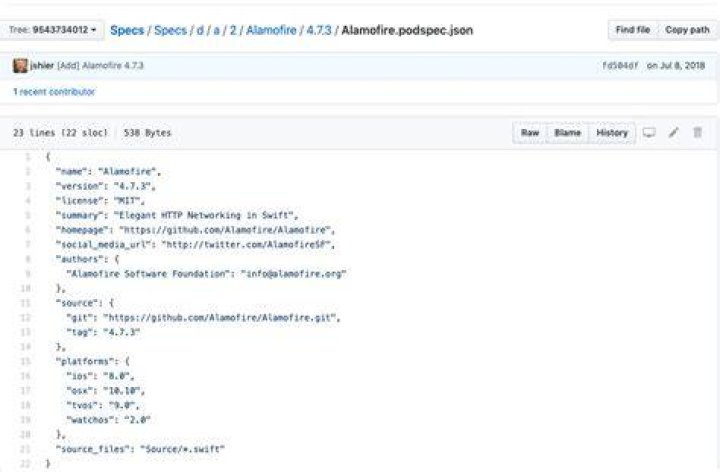Expand the '1 recent contributor' link
The height and width of the screenshot is (472, 720).
pyautogui.click(x=54, y=92)
